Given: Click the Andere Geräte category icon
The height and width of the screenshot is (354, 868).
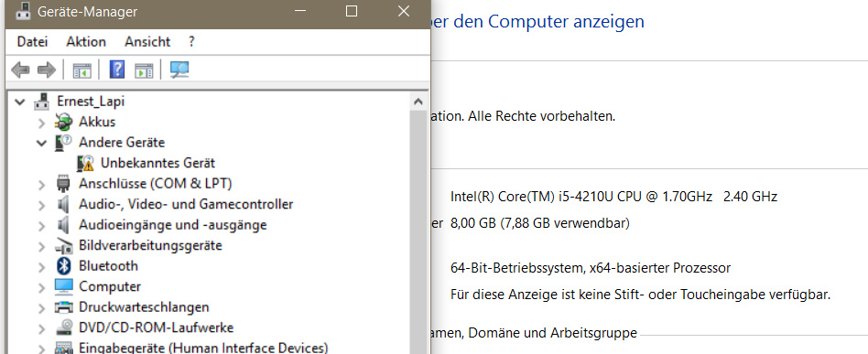Looking at the screenshot, I should [x=64, y=143].
